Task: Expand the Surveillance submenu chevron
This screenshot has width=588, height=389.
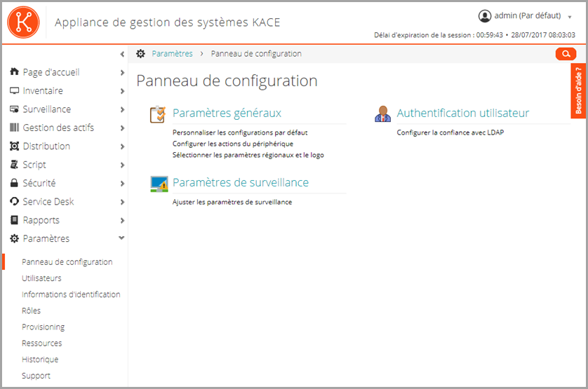Action: coord(122,109)
